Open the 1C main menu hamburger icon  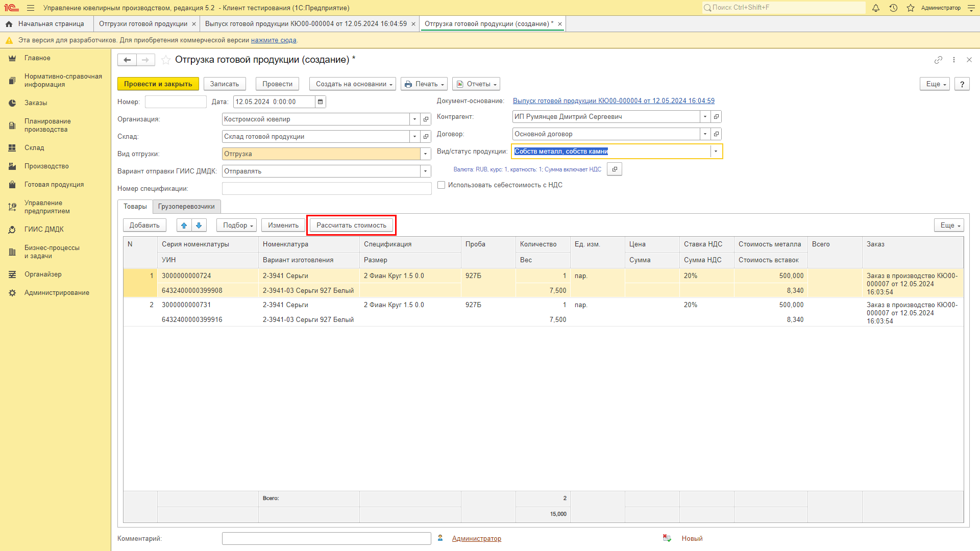(31, 8)
